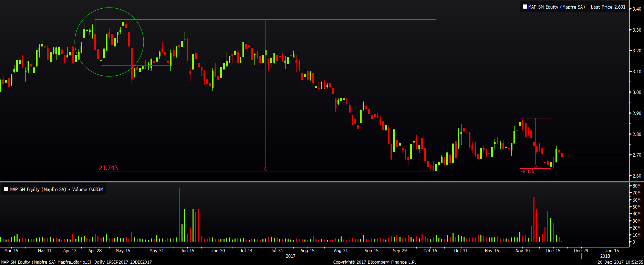Click the 'Copyright 2017 Bloomberg Finance L.P.' footer text
Viewport: 644px width, 265px height.
[375, 262]
